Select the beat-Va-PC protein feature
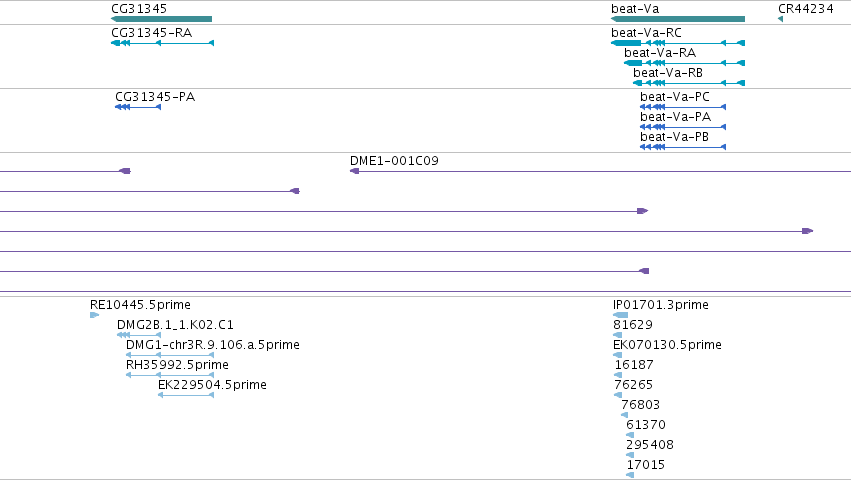This screenshot has width=851, height=480. [683, 107]
